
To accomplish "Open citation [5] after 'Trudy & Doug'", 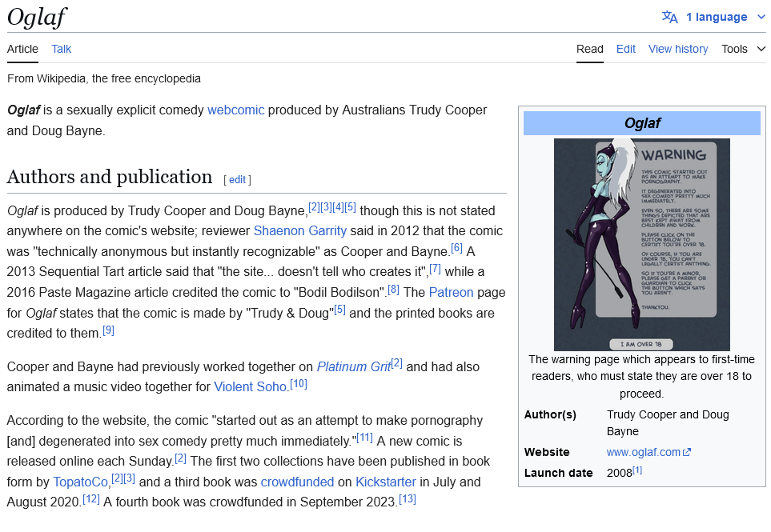I will 339,310.
